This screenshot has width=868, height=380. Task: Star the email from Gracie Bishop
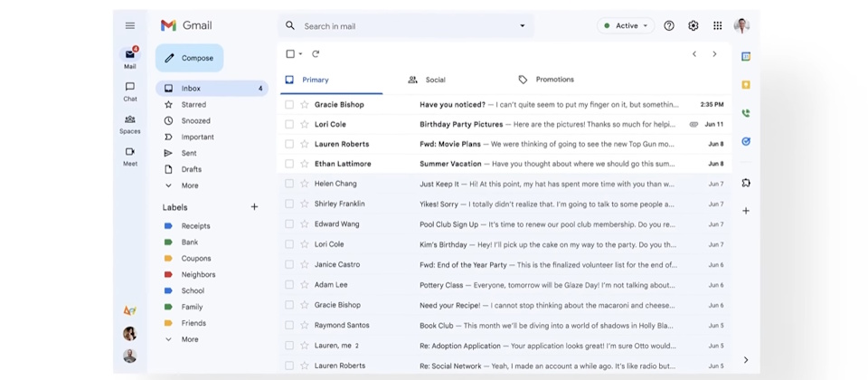[x=305, y=104]
